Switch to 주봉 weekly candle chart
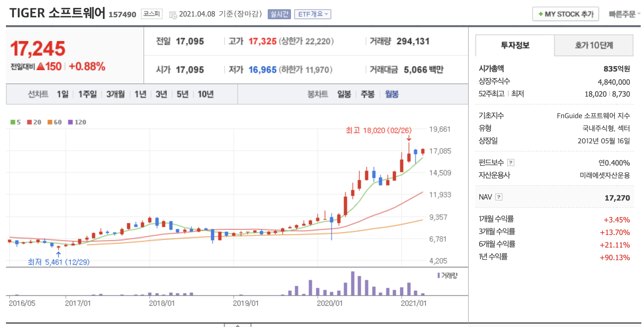This screenshot has width=644, height=327. (x=368, y=94)
